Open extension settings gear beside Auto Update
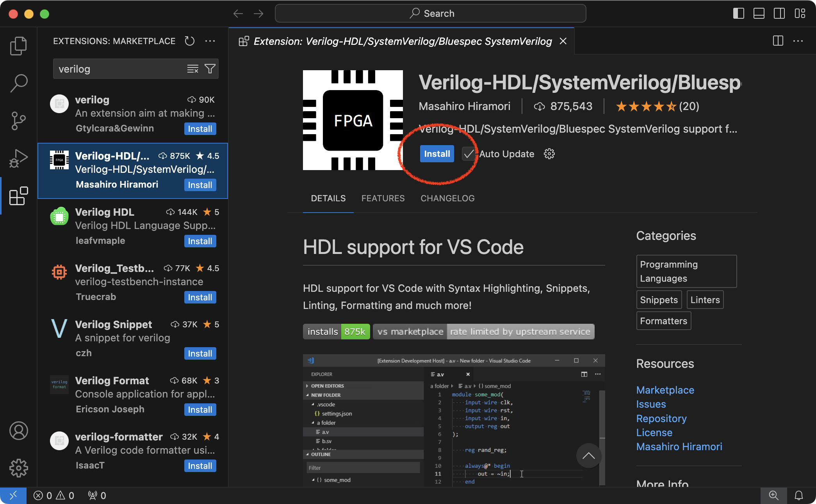 point(549,154)
